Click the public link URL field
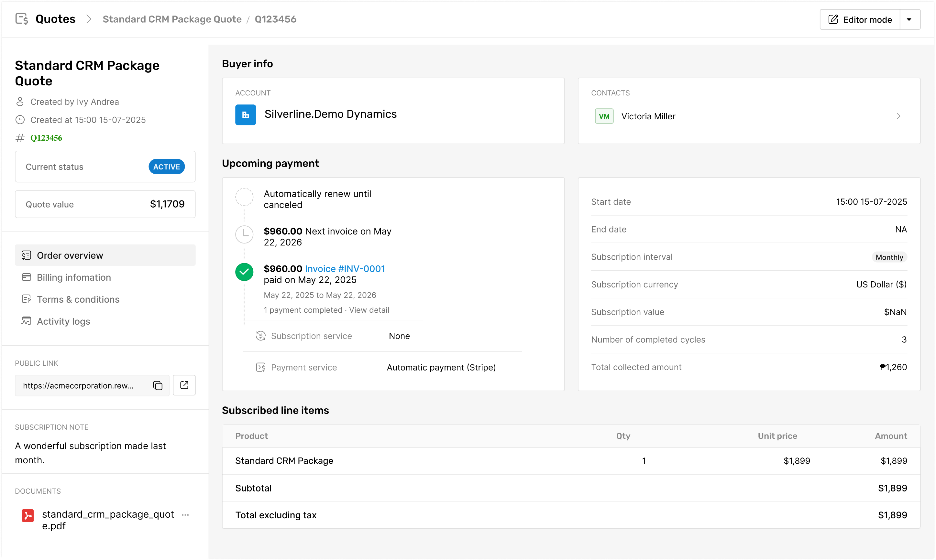 click(79, 386)
